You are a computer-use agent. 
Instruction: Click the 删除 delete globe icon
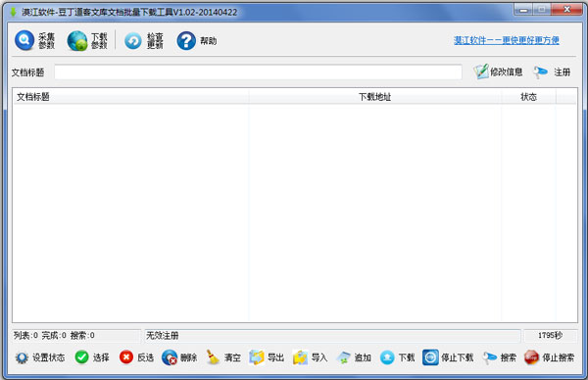point(170,357)
